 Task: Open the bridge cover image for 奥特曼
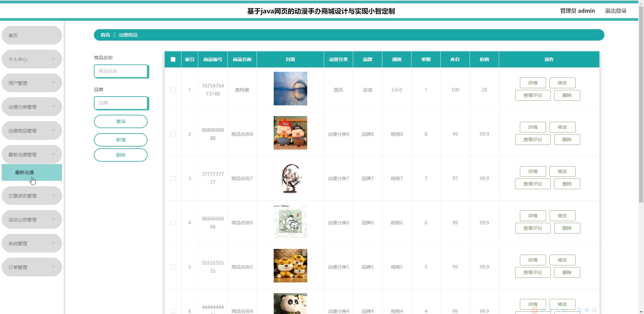(x=290, y=89)
